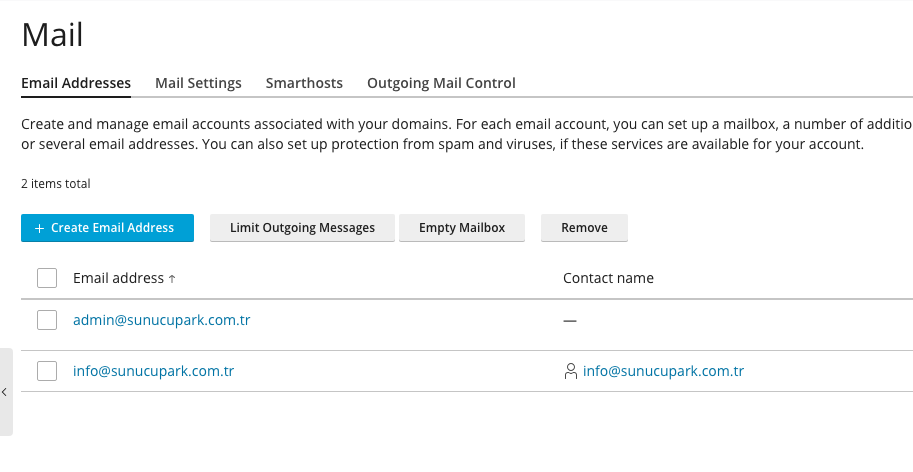Image resolution: width=913 pixels, height=472 pixels.
Task: Click the ascending sort arrow beside Email address
Action: coord(172,279)
